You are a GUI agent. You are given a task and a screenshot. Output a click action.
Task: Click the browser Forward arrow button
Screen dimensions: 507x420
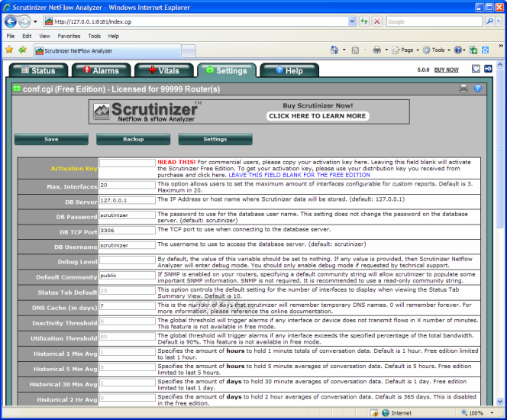coord(24,21)
